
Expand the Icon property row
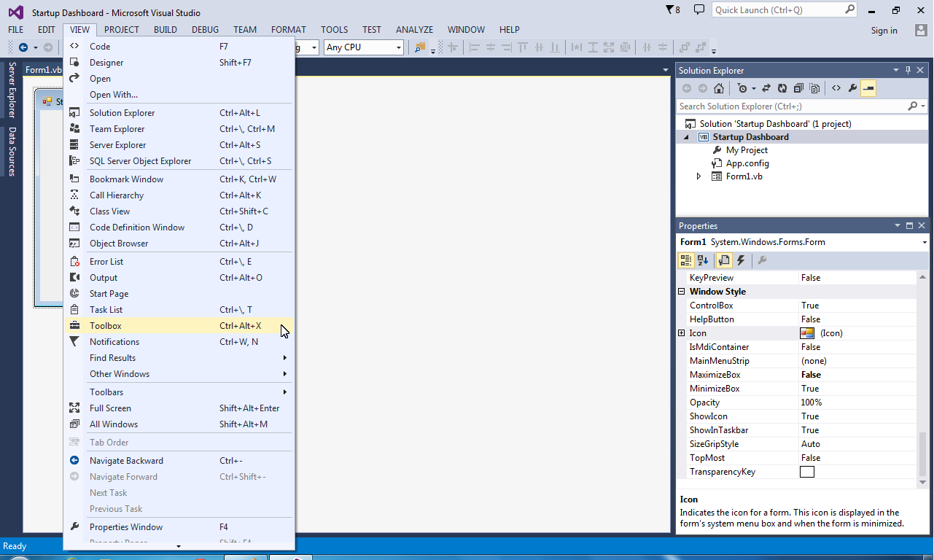pos(682,333)
